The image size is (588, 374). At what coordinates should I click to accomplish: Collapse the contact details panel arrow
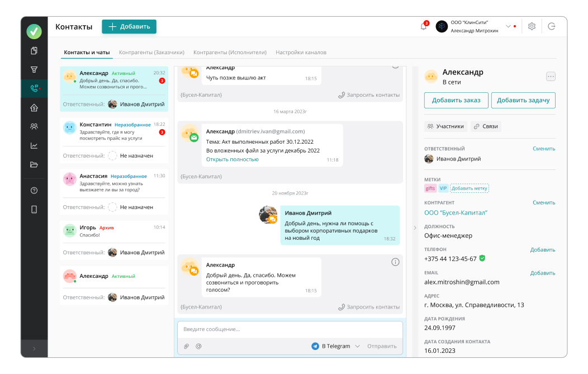pos(415,228)
